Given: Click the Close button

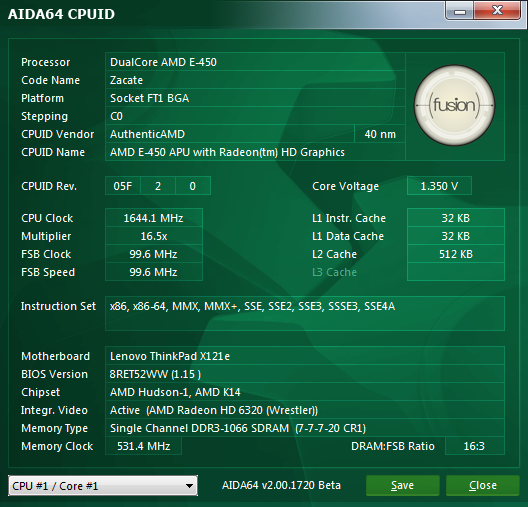Looking at the screenshot, I should point(483,485).
